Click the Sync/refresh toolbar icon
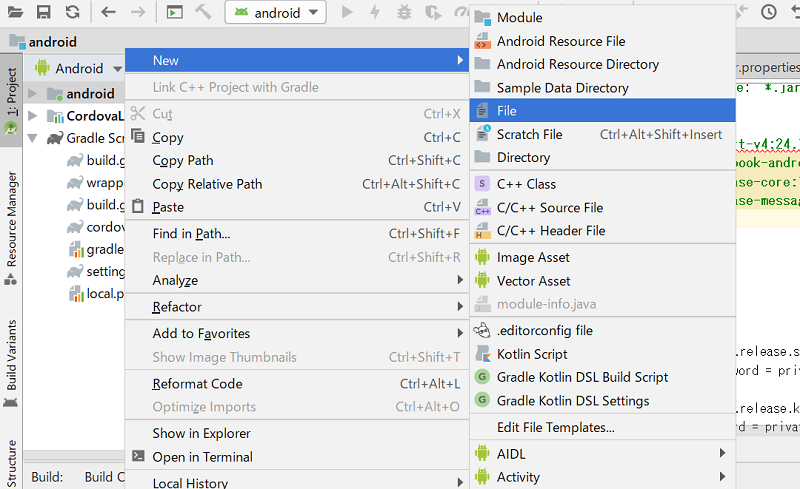The width and height of the screenshot is (800, 489). (x=72, y=12)
